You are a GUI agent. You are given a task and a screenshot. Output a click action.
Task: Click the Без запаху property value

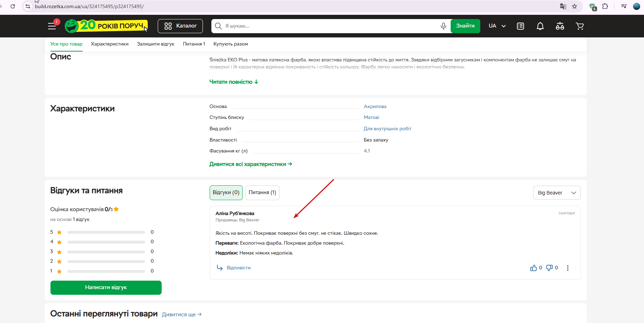(376, 140)
